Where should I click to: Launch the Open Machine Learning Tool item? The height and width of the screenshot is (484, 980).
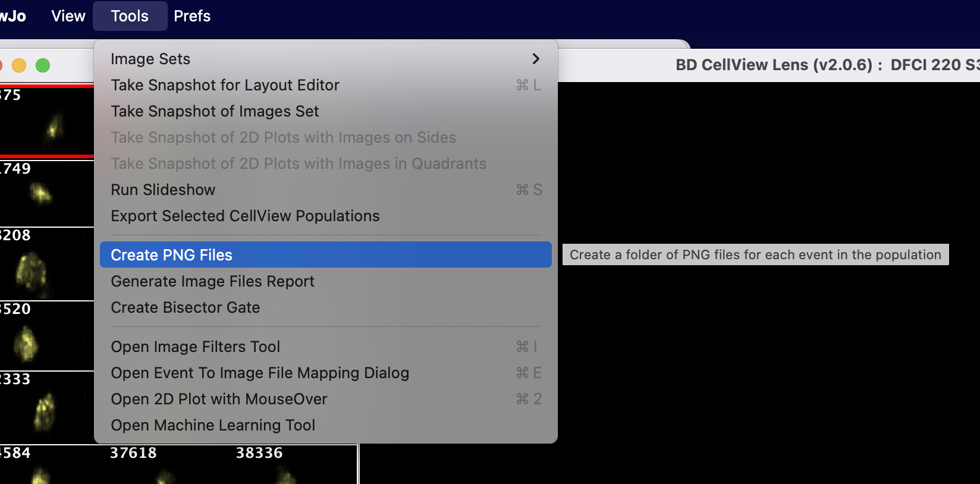point(213,425)
